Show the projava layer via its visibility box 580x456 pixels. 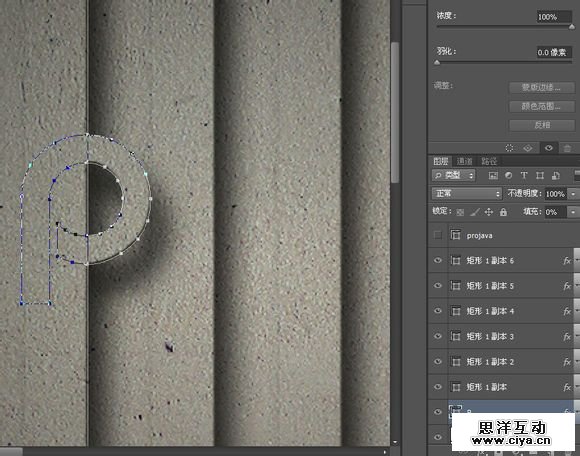pos(438,235)
